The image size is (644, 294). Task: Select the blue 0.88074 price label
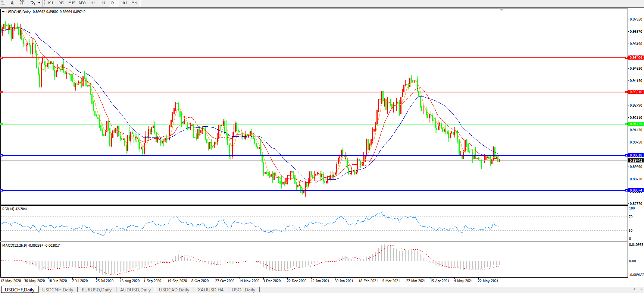coord(636,190)
